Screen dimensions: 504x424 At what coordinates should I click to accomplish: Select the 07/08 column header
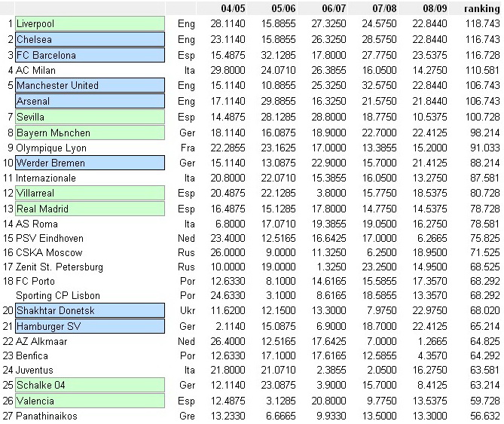click(384, 8)
